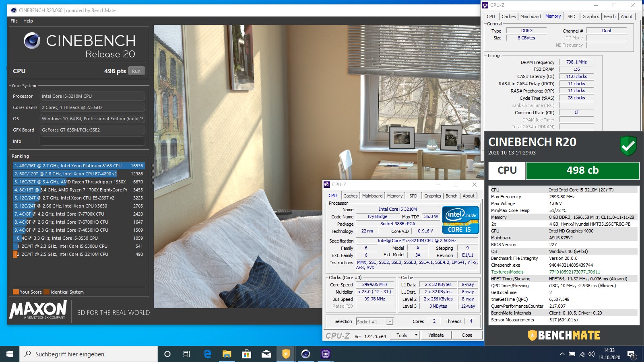
Task: Click the DRAM Frequency value 798.1 MHz
Action: 576,62
